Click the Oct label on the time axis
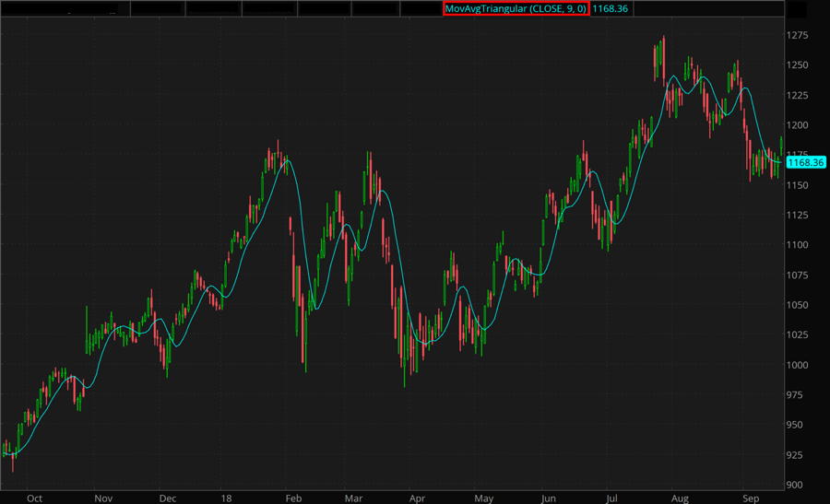The width and height of the screenshot is (830, 504). point(34,498)
